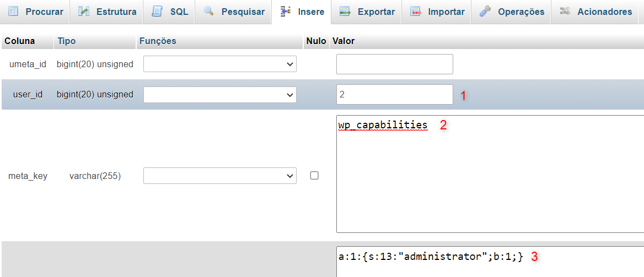Click the Operações wrench icon
The height and width of the screenshot is (277, 644).
485,12
